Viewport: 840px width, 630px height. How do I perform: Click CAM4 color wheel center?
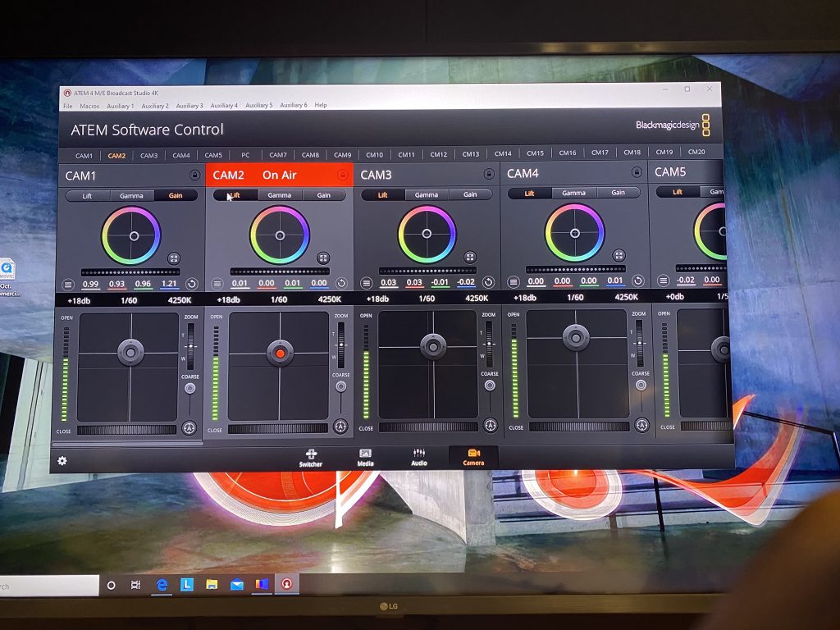coord(574,232)
